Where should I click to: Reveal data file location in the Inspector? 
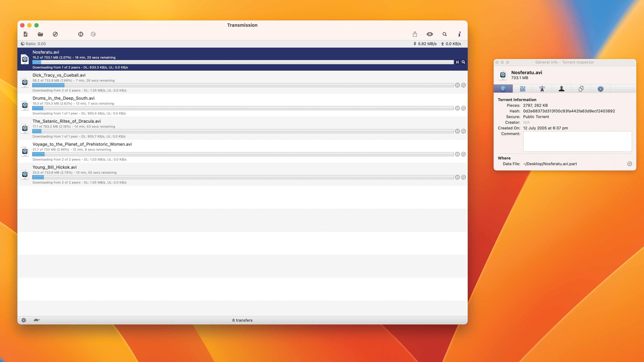[629, 164]
